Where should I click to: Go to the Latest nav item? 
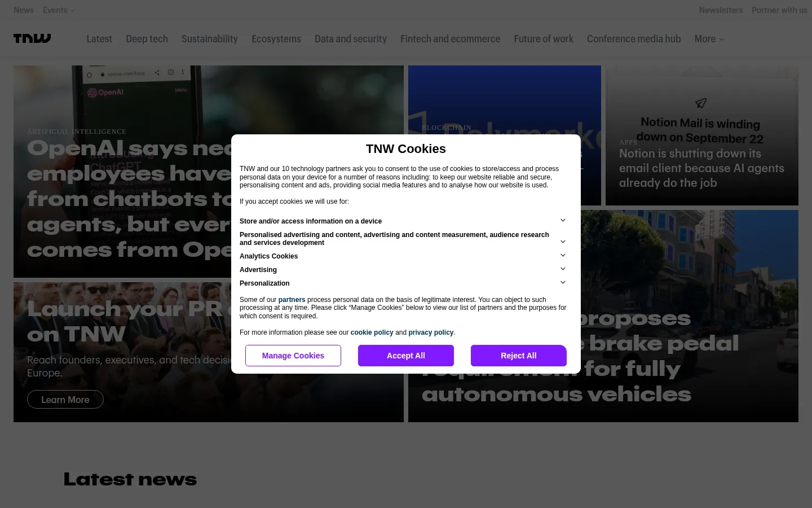(x=99, y=39)
